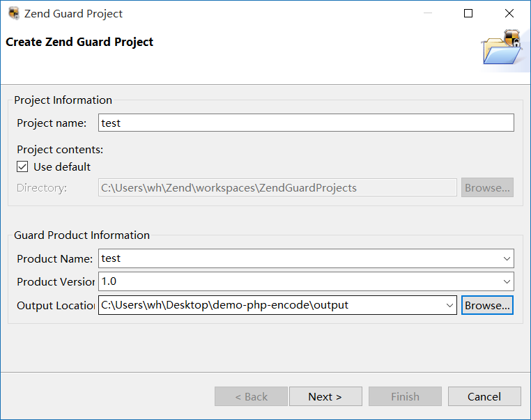The height and width of the screenshot is (420, 531).
Task: Close the Zend Guard Project dialog
Action: [509, 13]
